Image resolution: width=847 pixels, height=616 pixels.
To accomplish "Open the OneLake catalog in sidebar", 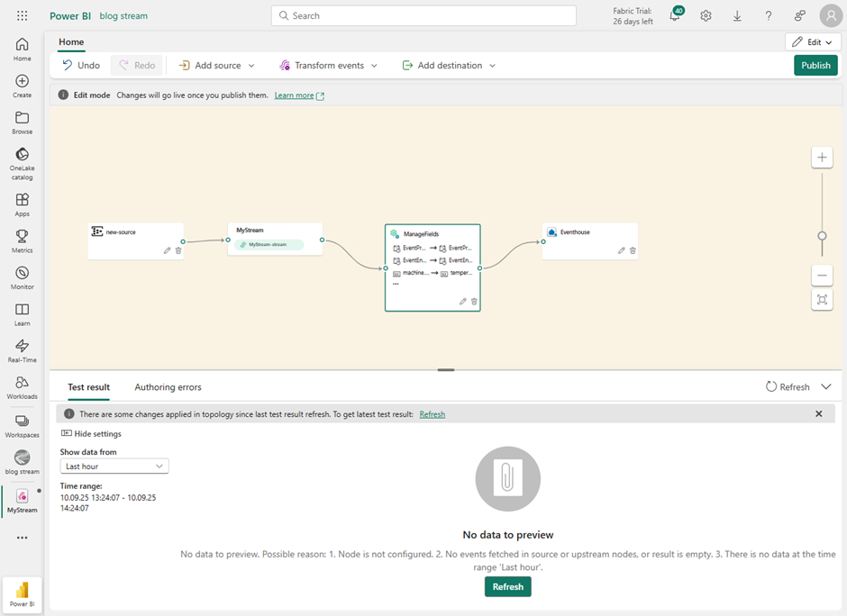I will point(22,163).
